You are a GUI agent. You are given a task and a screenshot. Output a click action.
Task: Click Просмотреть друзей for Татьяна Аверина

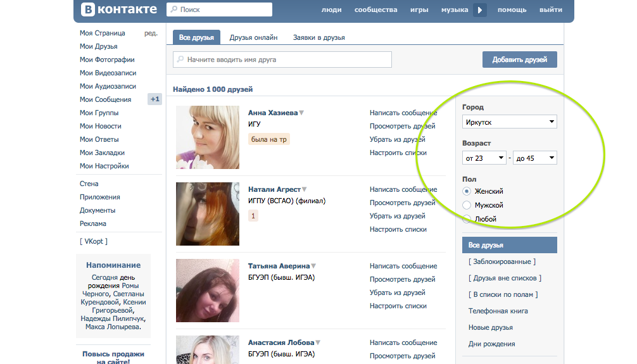click(402, 280)
